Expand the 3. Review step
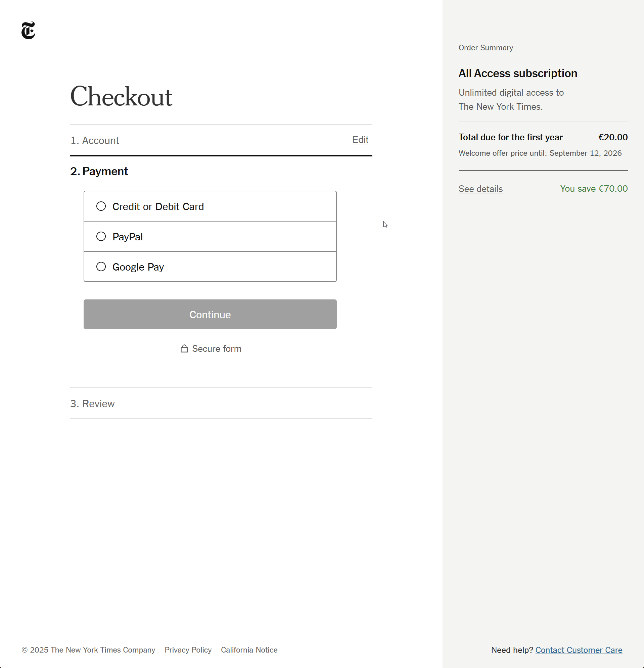Image resolution: width=644 pixels, height=668 pixels. [92, 403]
